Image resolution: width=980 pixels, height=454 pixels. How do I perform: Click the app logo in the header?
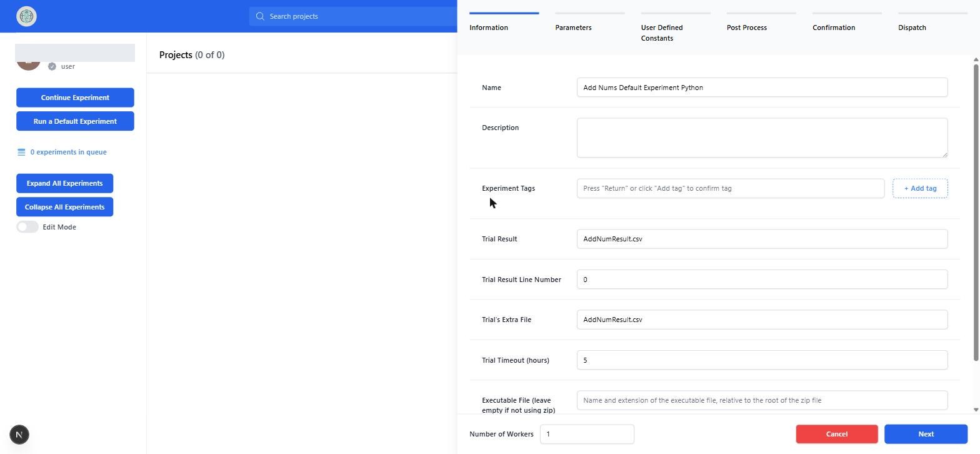tap(26, 16)
